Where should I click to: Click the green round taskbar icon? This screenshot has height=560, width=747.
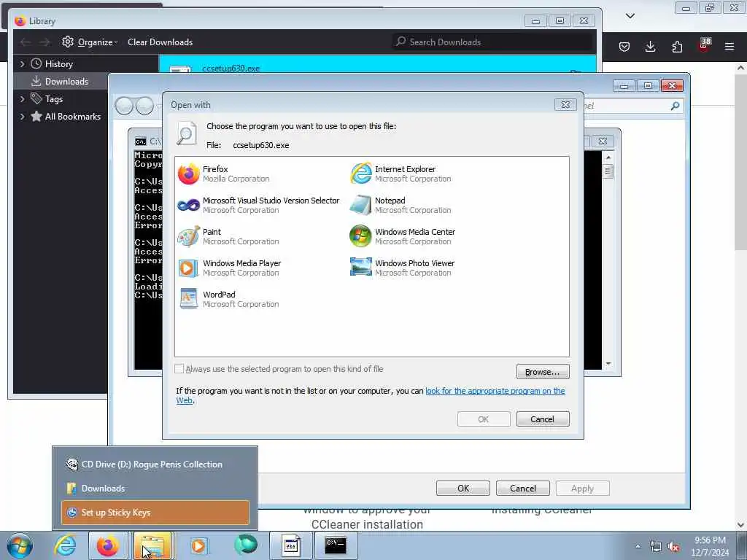click(x=245, y=545)
